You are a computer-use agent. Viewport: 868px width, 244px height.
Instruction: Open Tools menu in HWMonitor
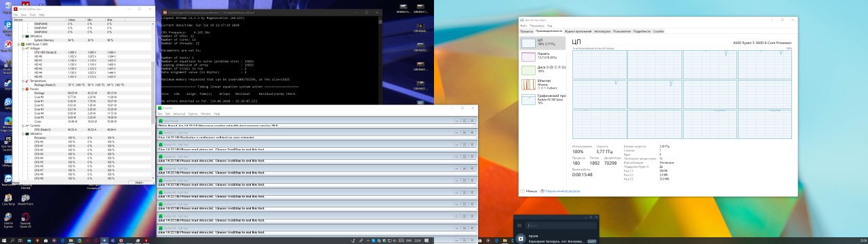coord(33,14)
